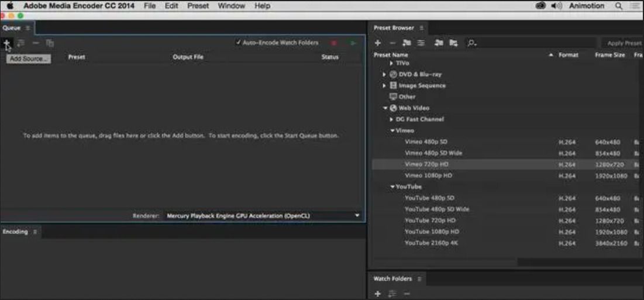Click Create New Preset plus icon in Preset Browser
Viewport: 644px width, 300px height.
pos(378,43)
